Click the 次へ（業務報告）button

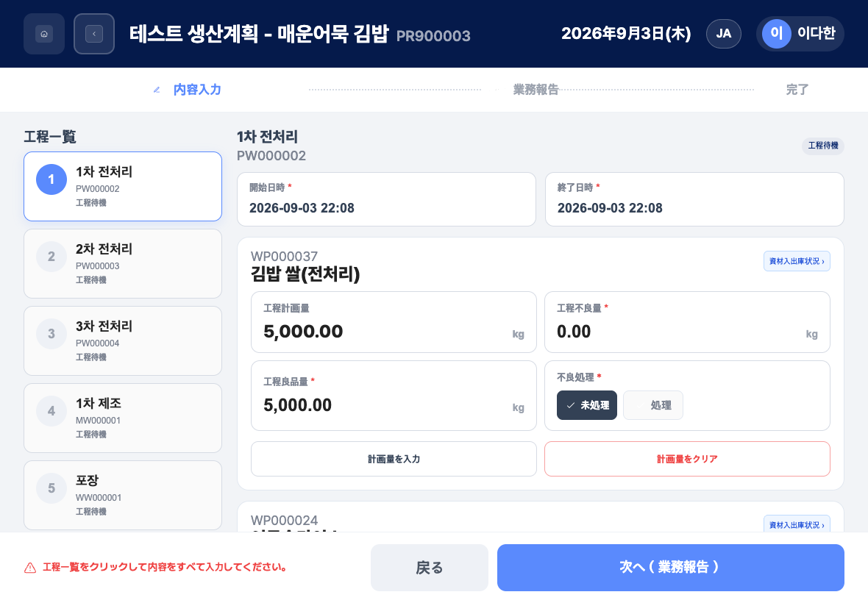pyautogui.click(x=670, y=568)
